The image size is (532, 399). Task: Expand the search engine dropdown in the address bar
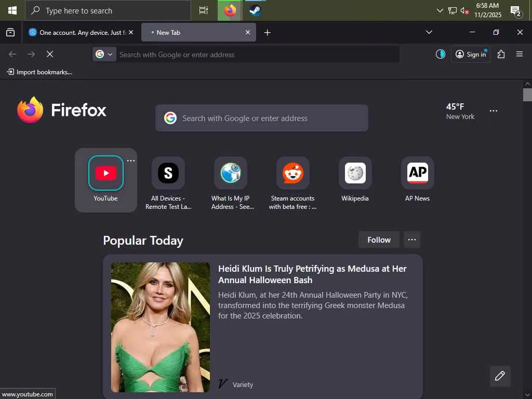(104, 54)
